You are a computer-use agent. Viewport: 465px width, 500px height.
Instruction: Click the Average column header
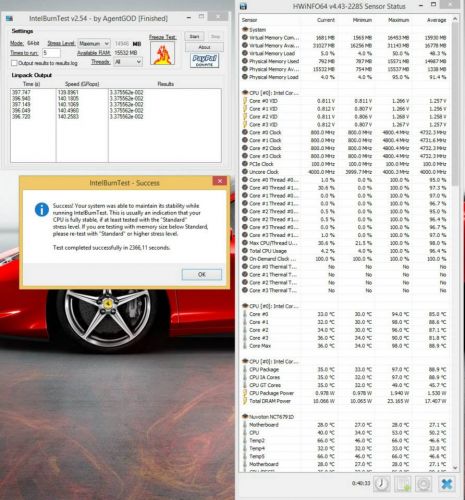point(437,20)
